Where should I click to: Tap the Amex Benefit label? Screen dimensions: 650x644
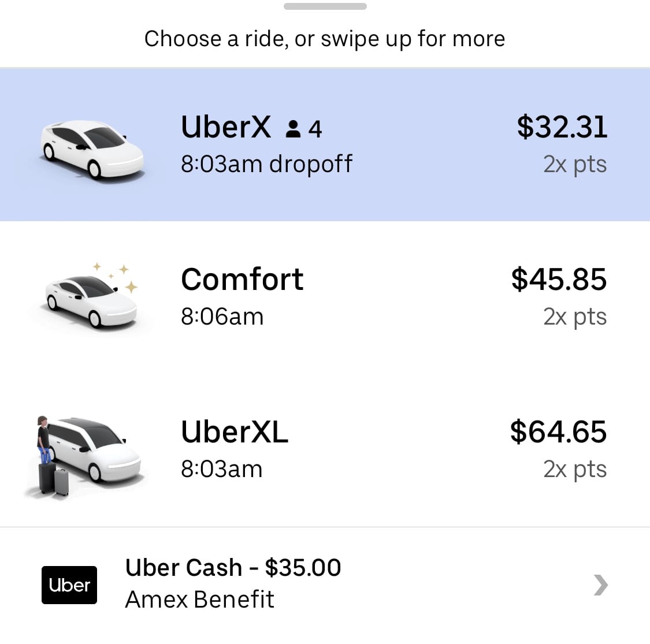199,600
